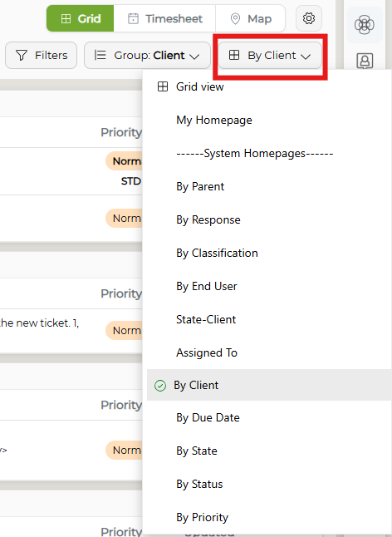Click the list icon on the Group button
The image size is (392, 537).
100,55
